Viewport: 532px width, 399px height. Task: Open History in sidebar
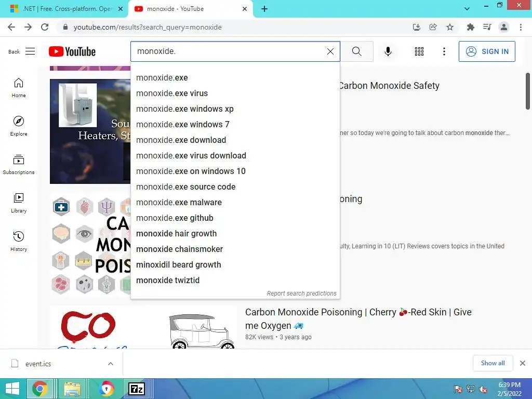click(x=19, y=241)
